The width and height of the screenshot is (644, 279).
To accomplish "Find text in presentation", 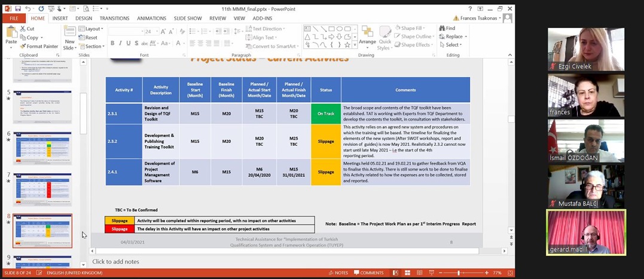I will (x=447, y=28).
